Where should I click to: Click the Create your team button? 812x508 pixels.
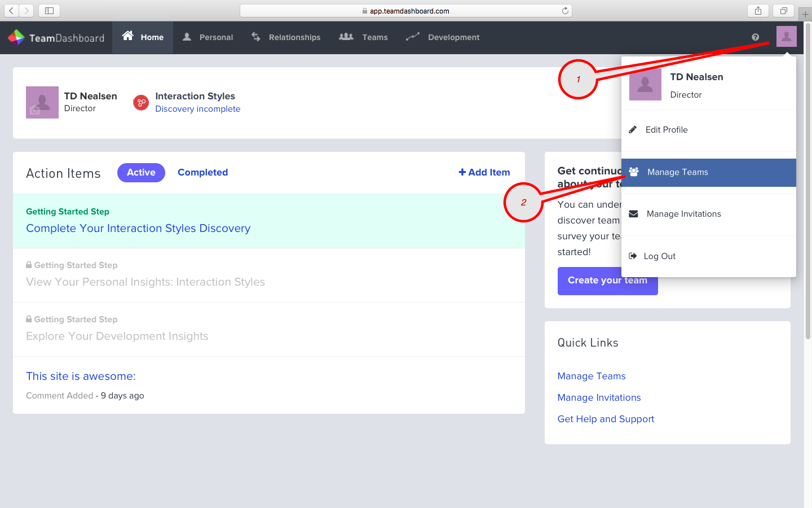608,281
